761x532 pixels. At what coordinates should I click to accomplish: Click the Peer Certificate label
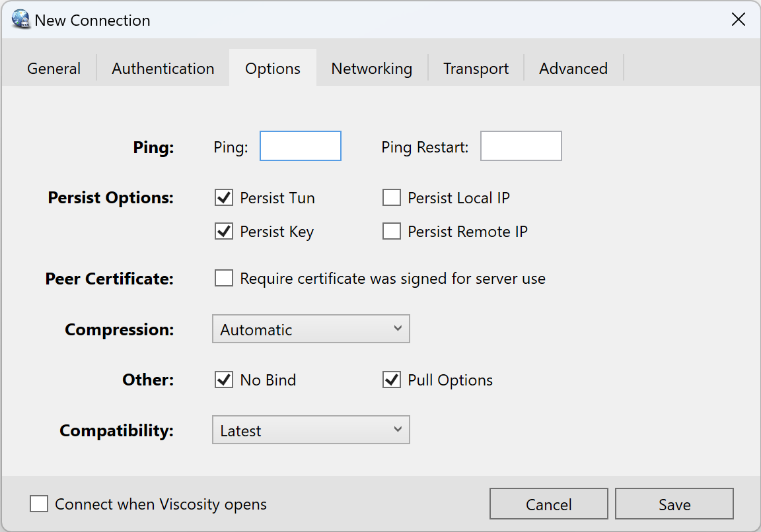(x=109, y=279)
